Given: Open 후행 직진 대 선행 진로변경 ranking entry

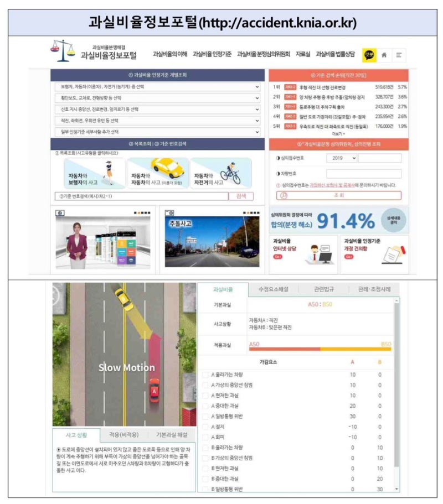Looking at the screenshot, I should pos(322,87).
